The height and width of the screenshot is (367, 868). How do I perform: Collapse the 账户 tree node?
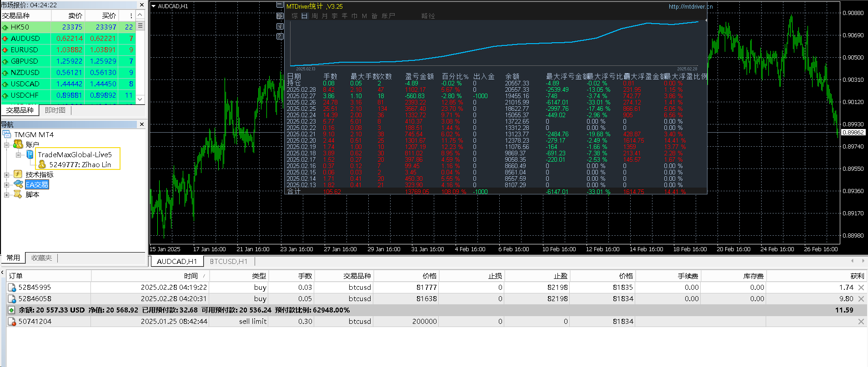7,145
